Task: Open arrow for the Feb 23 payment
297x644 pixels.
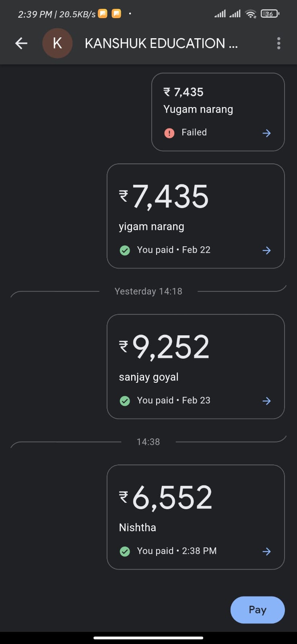Action: click(266, 401)
